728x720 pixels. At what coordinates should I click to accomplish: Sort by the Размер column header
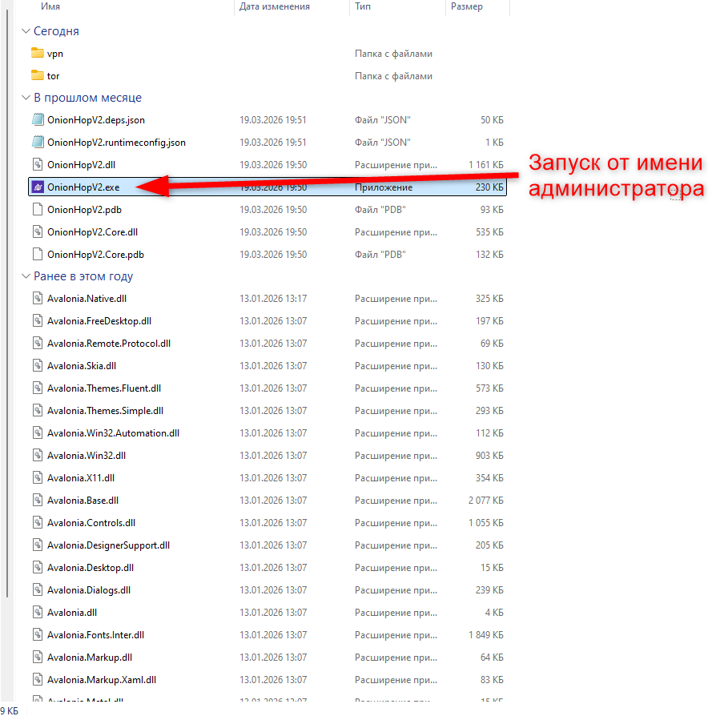click(x=467, y=6)
